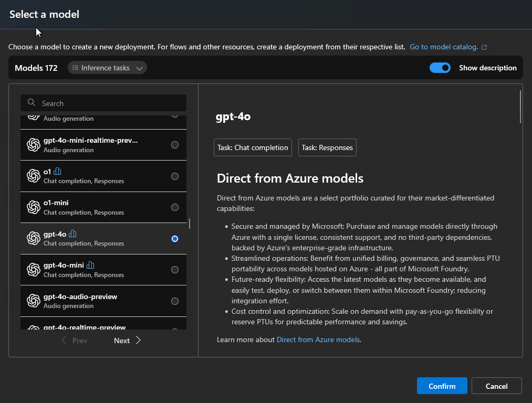Click Audio generation under gpt-4o-audio-preview
This screenshot has height=403, width=532.
click(x=69, y=306)
